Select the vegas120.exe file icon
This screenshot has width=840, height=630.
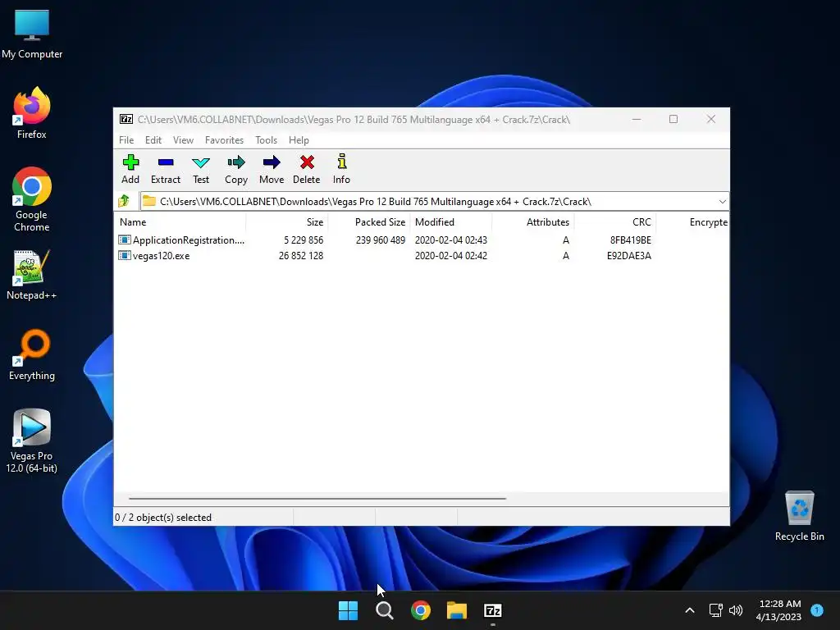click(x=125, y=256)
